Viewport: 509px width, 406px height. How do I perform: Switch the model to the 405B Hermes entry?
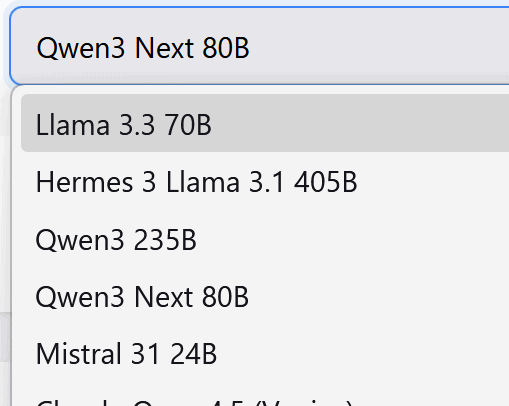[x=265, y=182]
